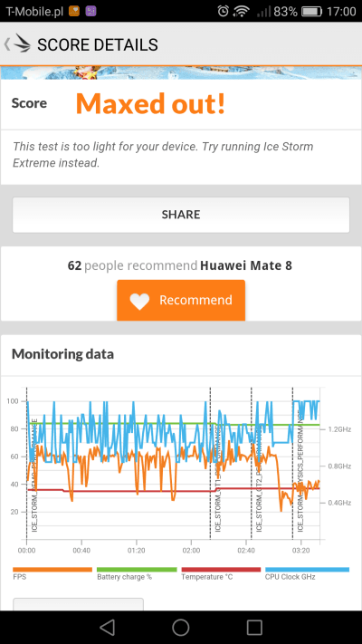This screenshot has height=644, width=362.
Task: Tap the Maxed out! score text
Action: pos(150,103)
